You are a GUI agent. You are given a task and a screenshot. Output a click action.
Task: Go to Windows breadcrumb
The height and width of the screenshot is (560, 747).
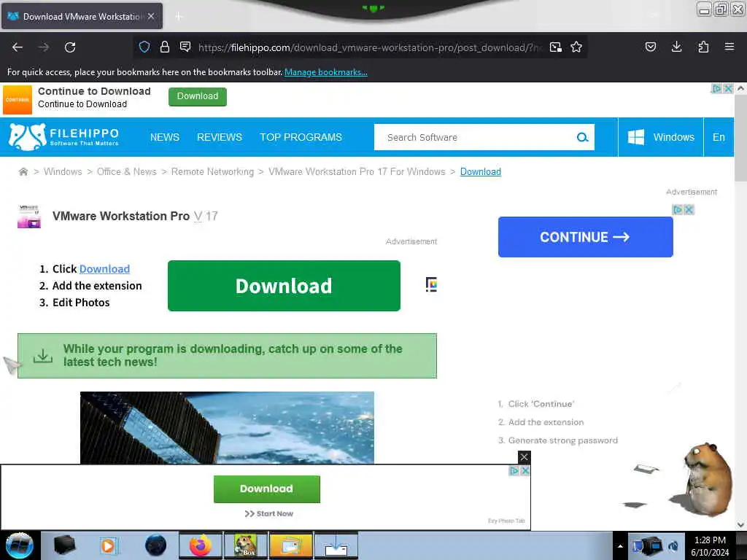tap(63, 171)
